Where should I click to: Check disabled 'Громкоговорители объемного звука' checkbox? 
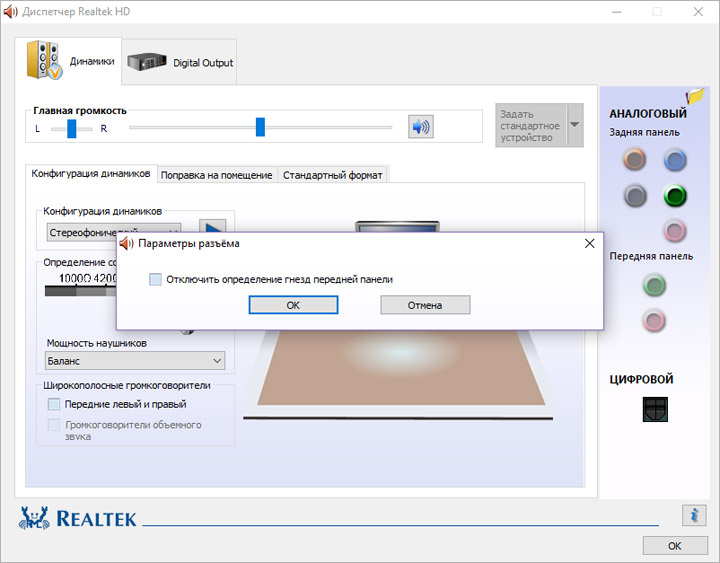54,425
